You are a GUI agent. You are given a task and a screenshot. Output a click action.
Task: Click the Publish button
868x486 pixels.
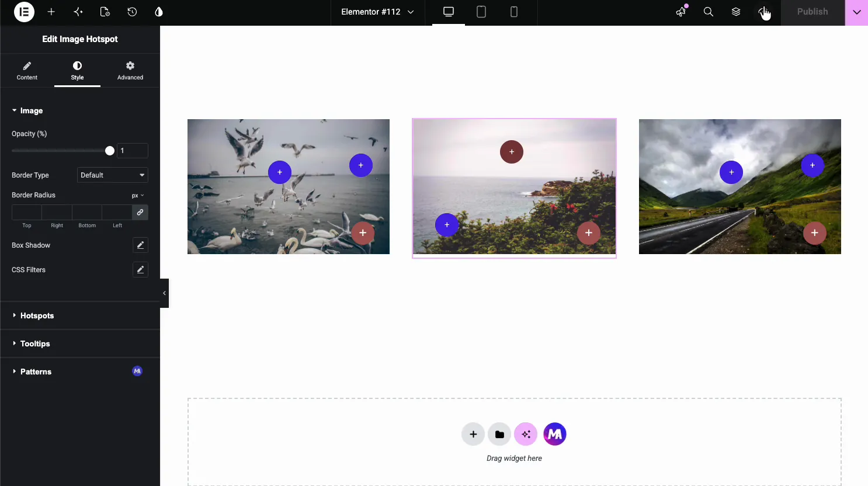(813, 12)
